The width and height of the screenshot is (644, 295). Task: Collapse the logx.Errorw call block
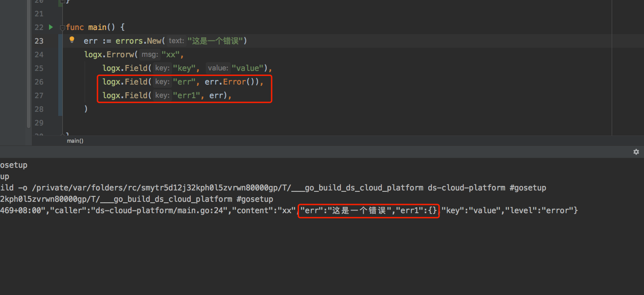[61, 54]
